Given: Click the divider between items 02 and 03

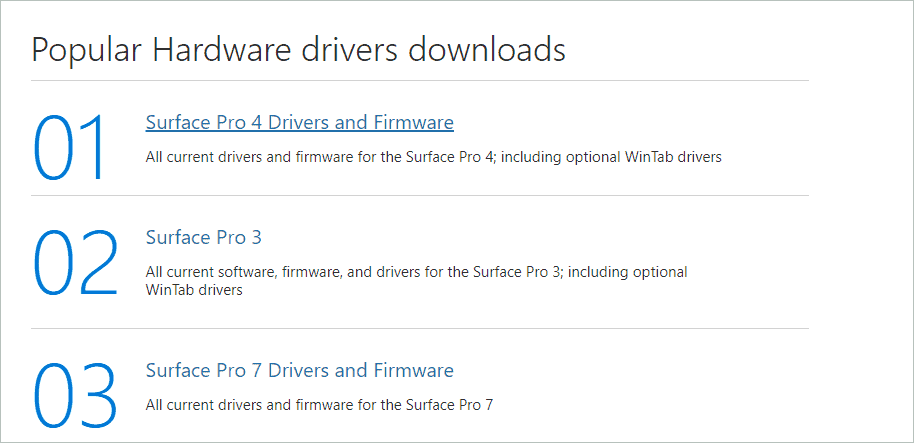Looking at the screenshot, I should (x=420, y=328).
